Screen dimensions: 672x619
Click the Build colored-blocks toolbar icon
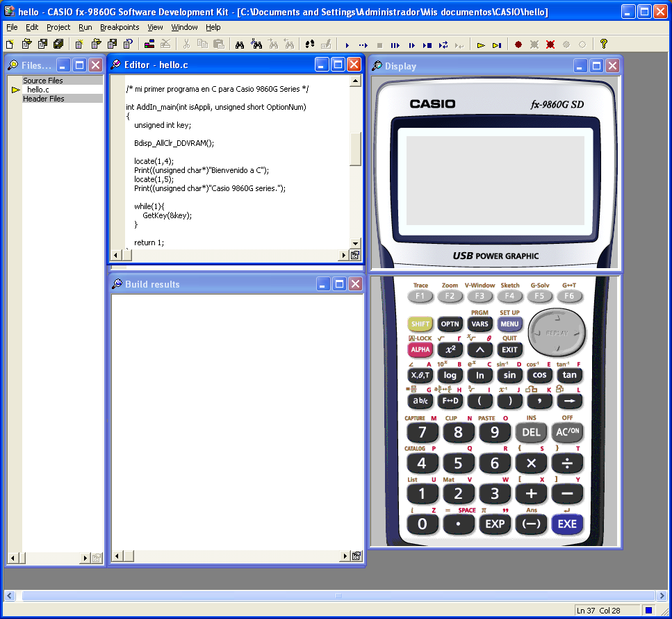pos(149,44)
